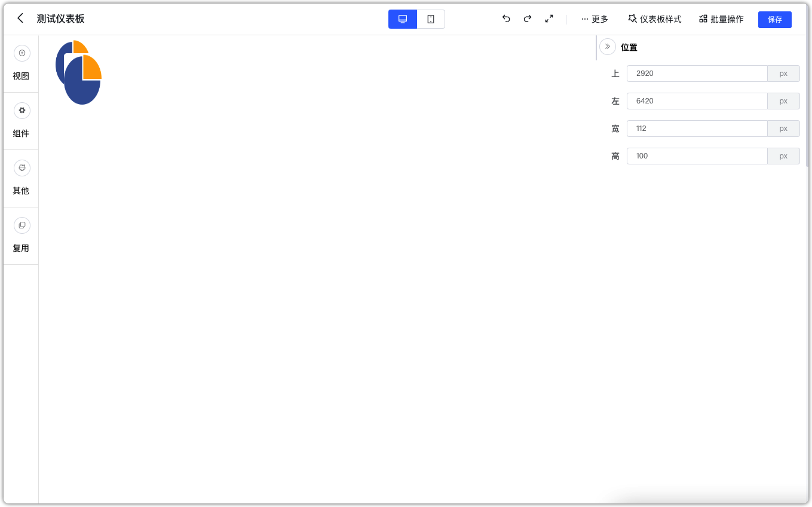The width and height of the screenshot is (812, 507).
Task: Collapse the 位置 side panel
Action: coord(608,47)
